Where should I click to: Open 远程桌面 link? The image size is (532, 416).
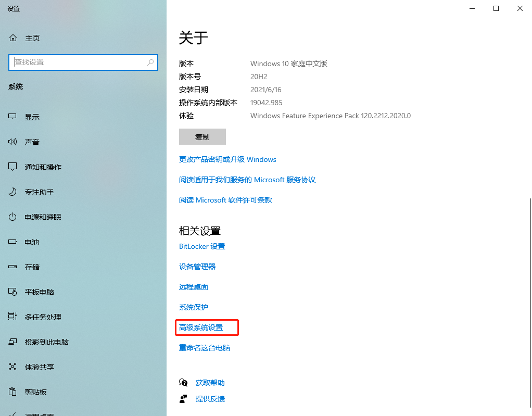click(194, 287)
